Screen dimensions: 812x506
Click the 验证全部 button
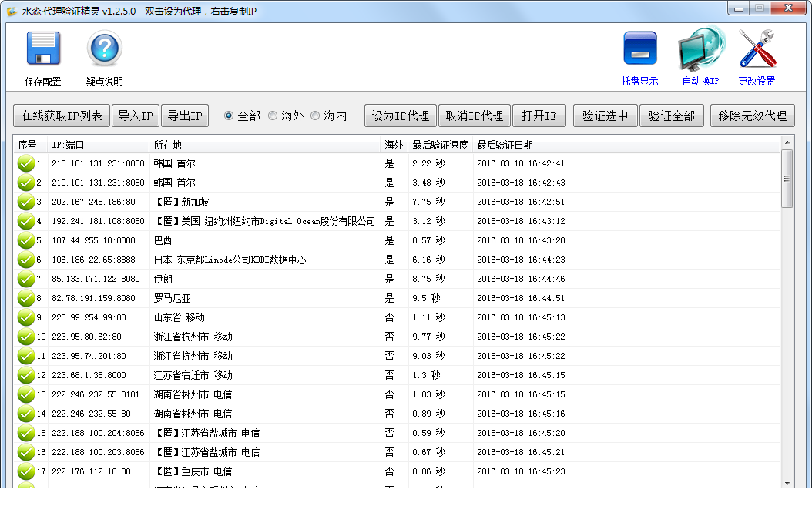pyautogui.click(x=672, y=116)
